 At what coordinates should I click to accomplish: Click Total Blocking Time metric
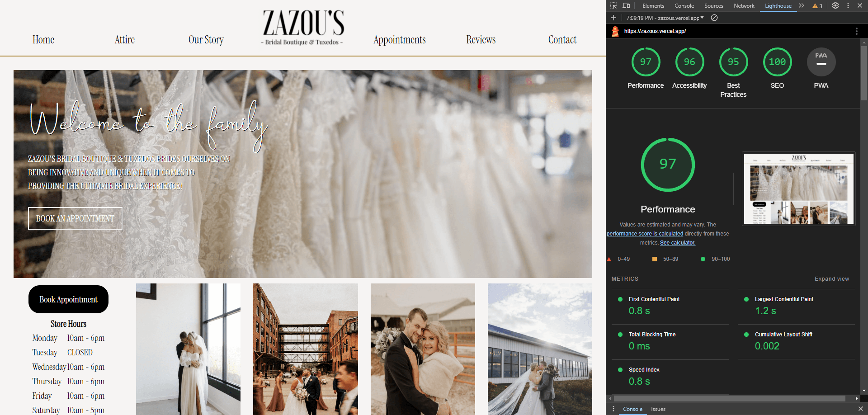pos(670,341)
